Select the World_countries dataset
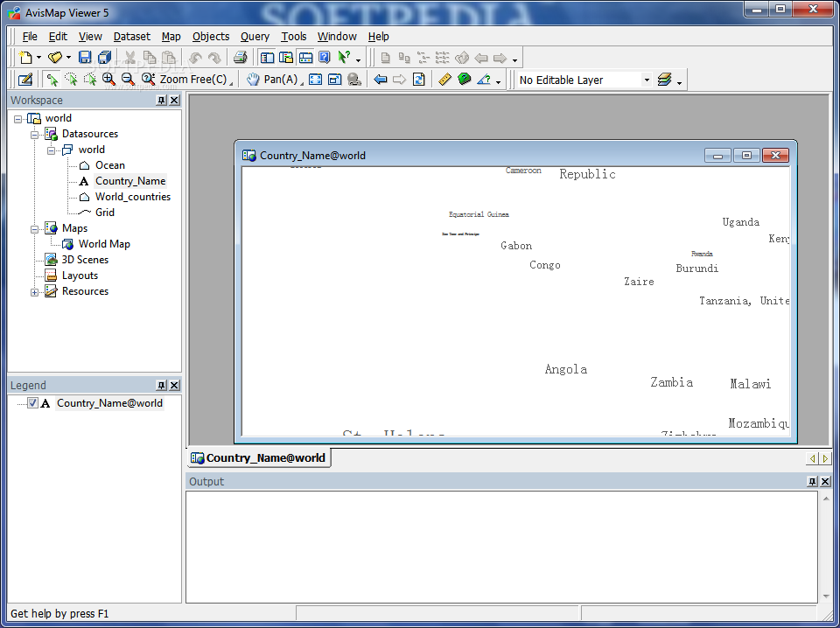 coord(133,197)
